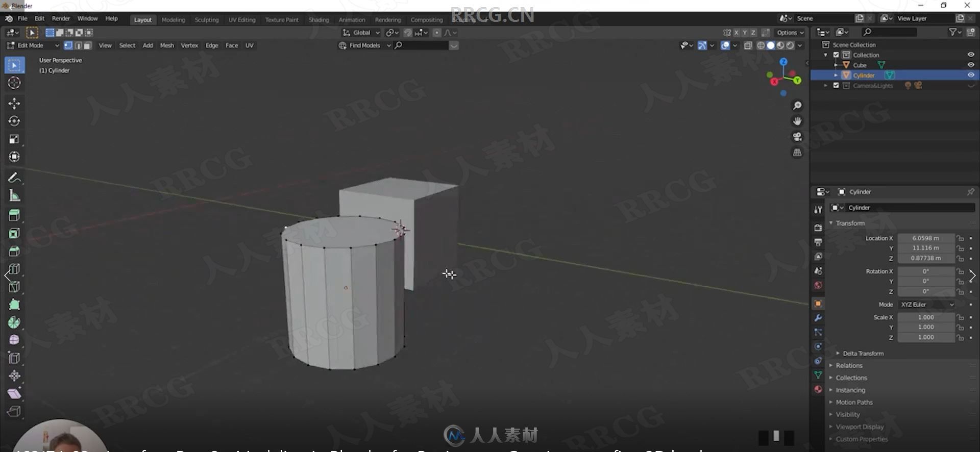Open the File menu
This screenshot has height=452, width=980.
coord(22,18)
